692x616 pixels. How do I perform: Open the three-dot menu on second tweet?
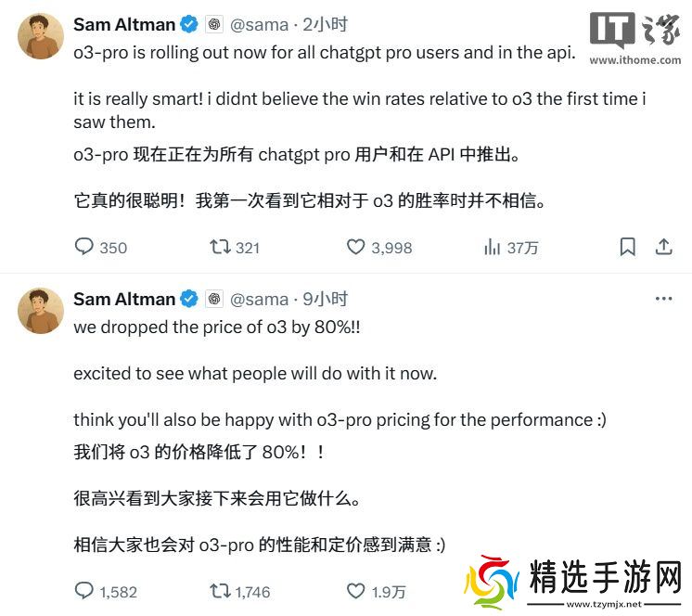point(663,299)
